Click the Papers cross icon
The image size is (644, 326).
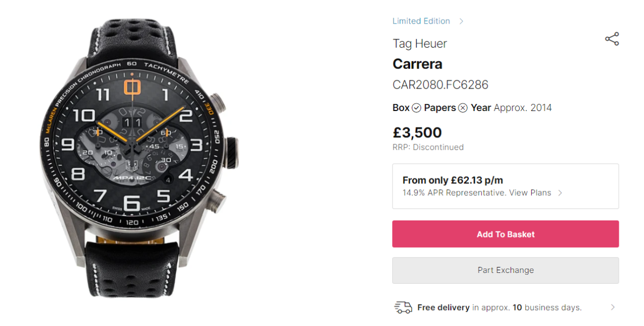pyautogui.click(x=463, y=108)
